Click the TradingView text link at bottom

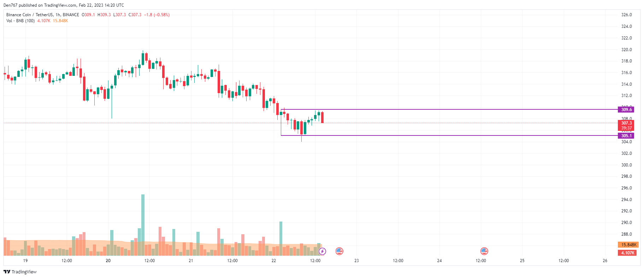pyautogui.click(x=24, y=272)
